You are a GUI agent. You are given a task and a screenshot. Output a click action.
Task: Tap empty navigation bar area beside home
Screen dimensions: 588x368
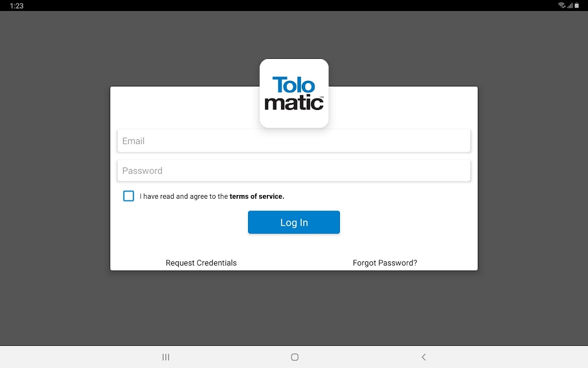pos(230,357)
